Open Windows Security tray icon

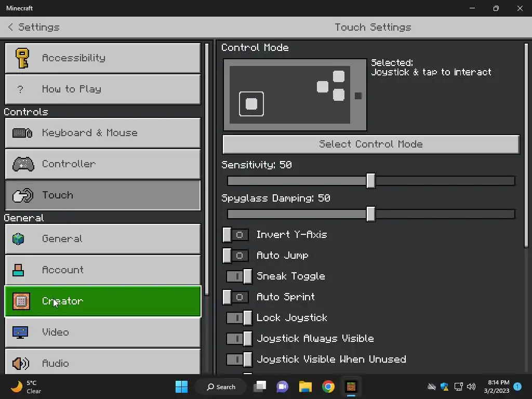pyautogui.click(x=445, y=387)
